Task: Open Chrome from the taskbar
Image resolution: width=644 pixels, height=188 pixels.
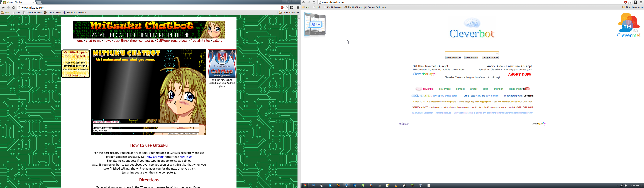Action: [305, 185]
